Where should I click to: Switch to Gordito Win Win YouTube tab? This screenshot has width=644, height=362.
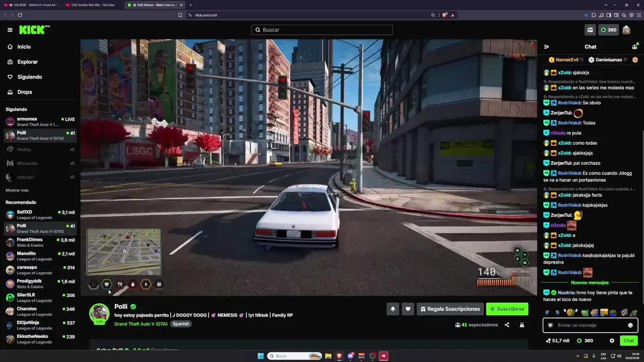91,5
